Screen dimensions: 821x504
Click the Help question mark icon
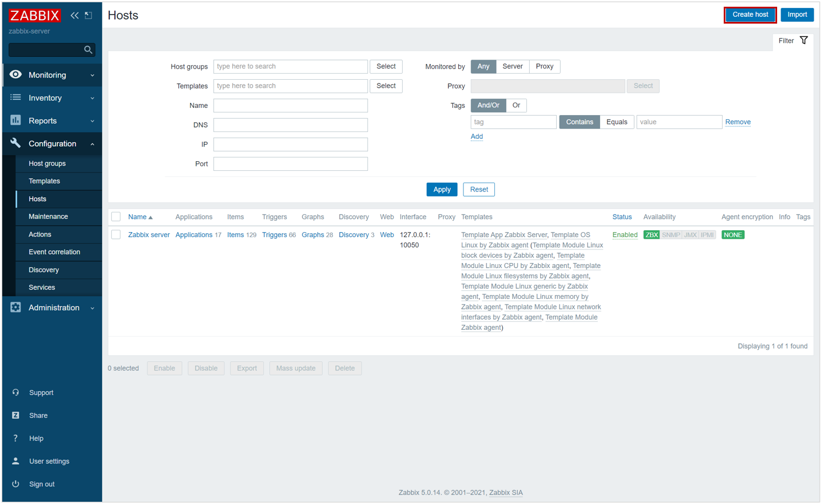coord(16,438)
